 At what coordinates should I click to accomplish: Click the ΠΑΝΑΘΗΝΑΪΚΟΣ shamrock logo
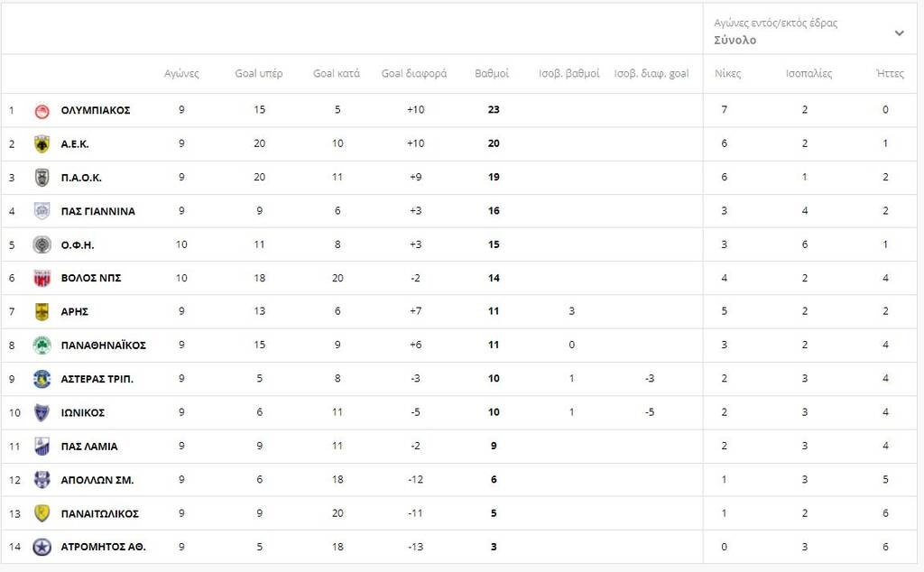pos(42,346)
